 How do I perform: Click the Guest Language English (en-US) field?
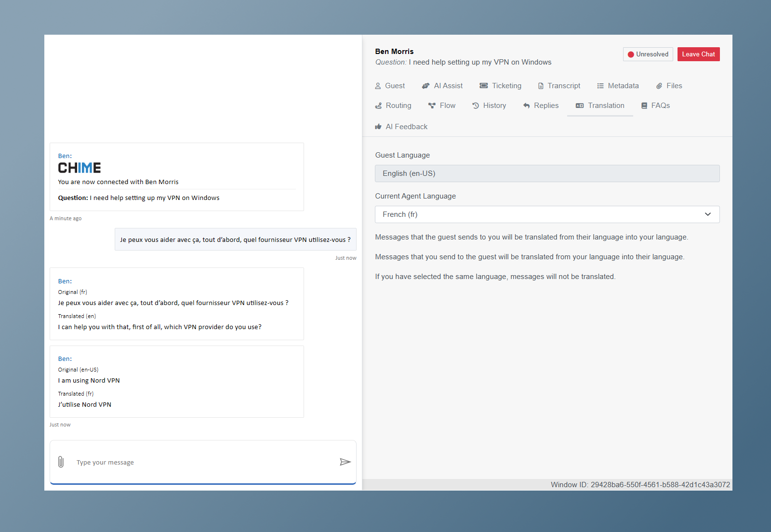tap(547, 173)
